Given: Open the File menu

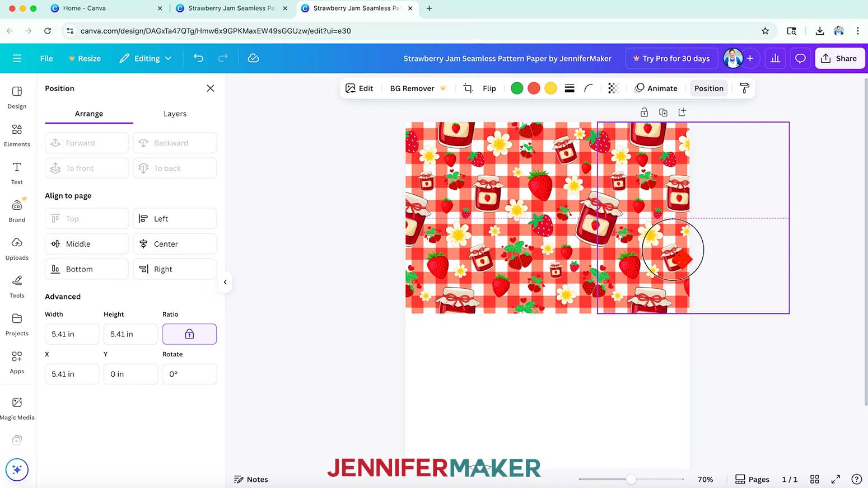Looking at the screenshot, I should [x=46, y=58].
